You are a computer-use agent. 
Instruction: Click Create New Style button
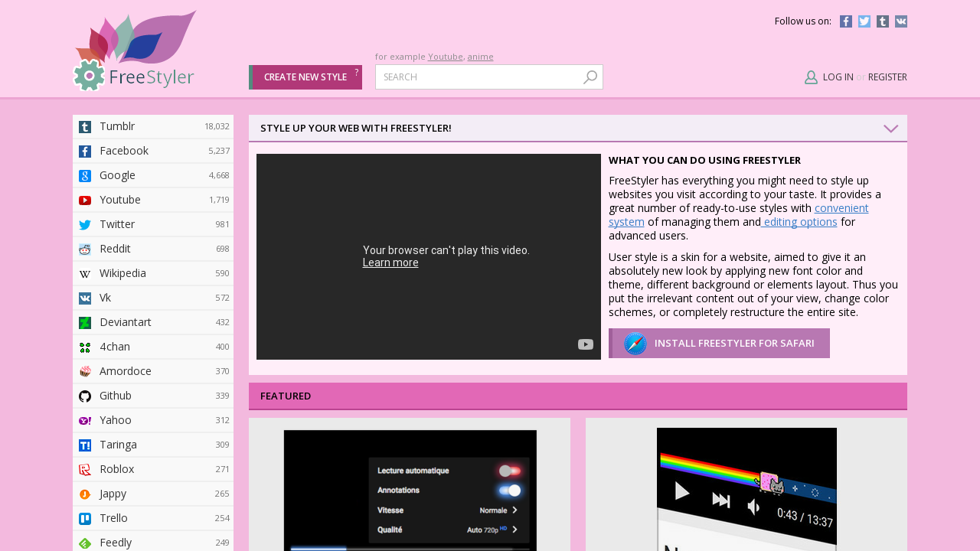305,77
